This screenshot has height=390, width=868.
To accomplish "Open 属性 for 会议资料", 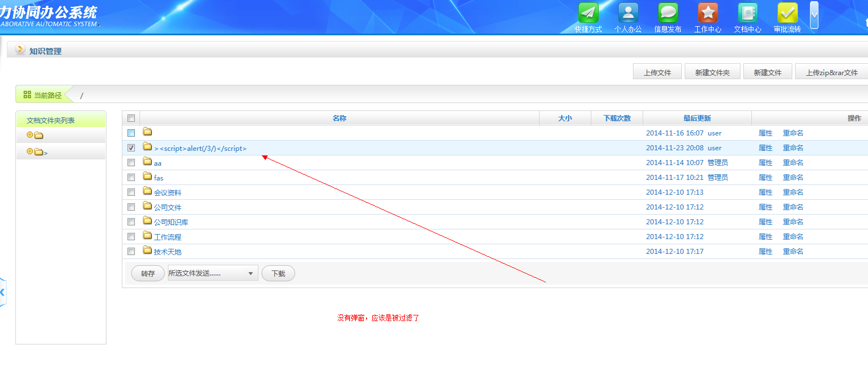I will 766,192.
